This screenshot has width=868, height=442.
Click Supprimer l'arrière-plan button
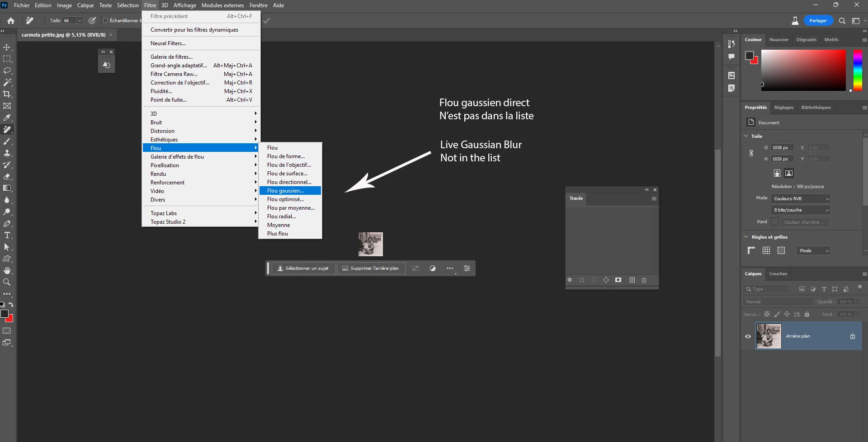point(371,268)
